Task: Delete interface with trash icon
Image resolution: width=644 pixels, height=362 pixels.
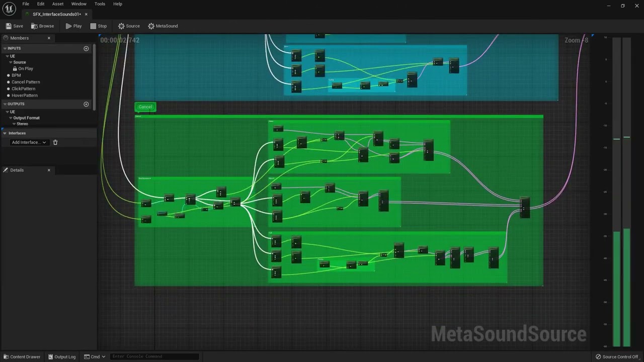Action: (55, 142)
